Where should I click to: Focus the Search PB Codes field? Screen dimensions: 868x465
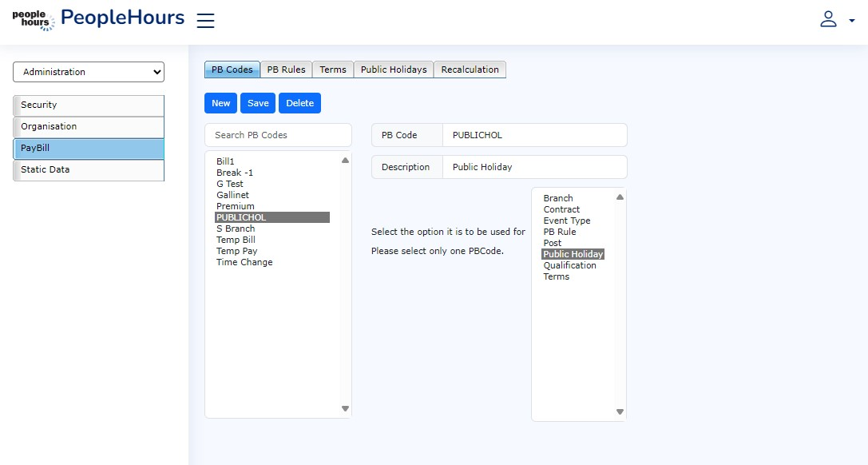pos(278,135)
